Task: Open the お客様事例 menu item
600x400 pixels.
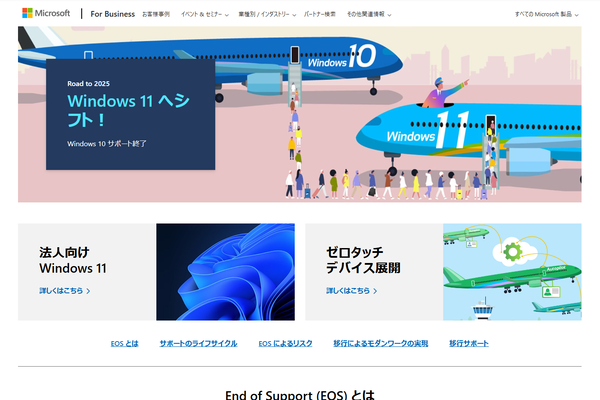Action: click(156, 14)
